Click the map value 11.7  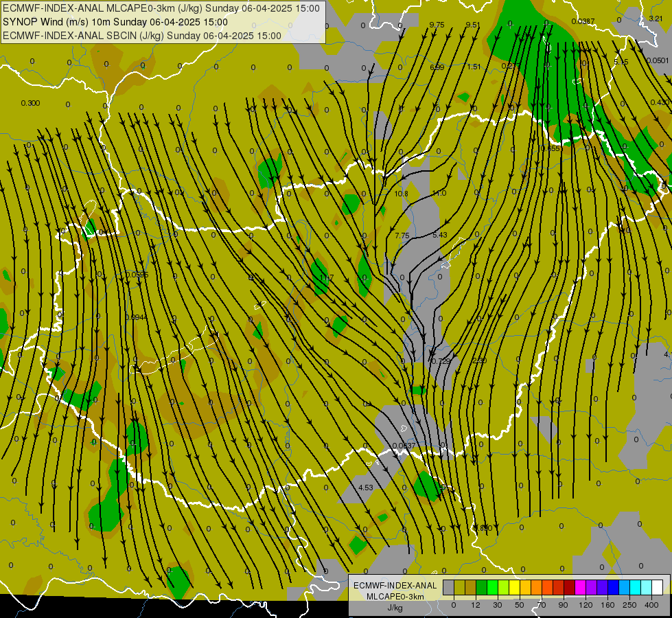point(327,278)
